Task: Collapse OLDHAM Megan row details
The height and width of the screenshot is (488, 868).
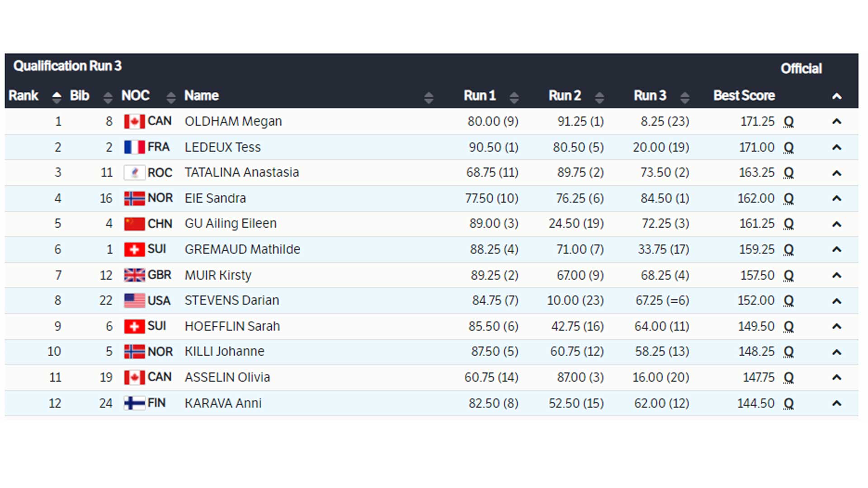Action: point(837,122)
